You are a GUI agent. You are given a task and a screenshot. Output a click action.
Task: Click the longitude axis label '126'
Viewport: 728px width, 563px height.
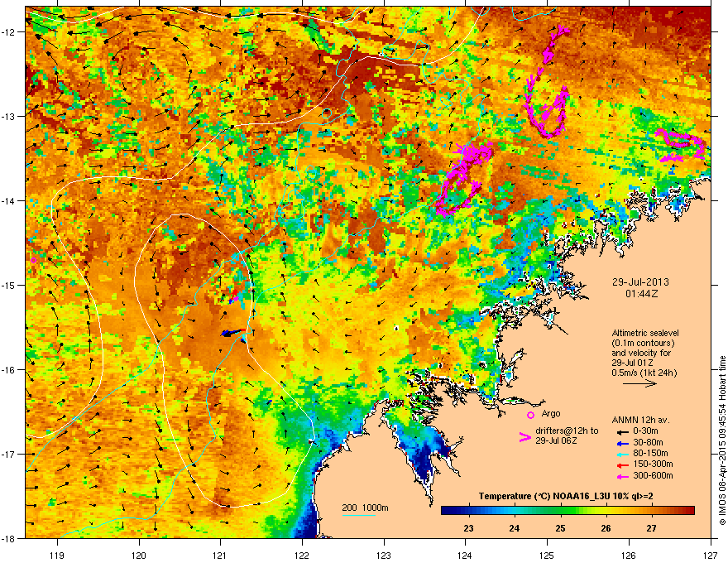[x=629, y=555]
